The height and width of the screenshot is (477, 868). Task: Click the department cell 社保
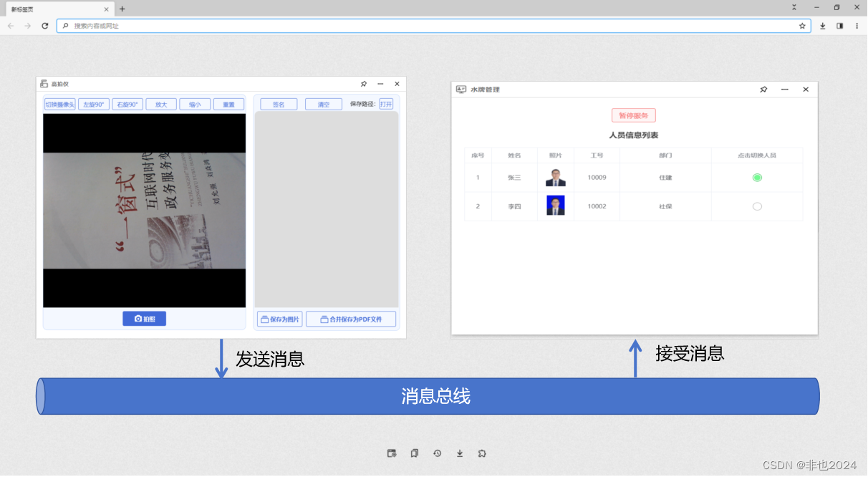coord(665,206)
